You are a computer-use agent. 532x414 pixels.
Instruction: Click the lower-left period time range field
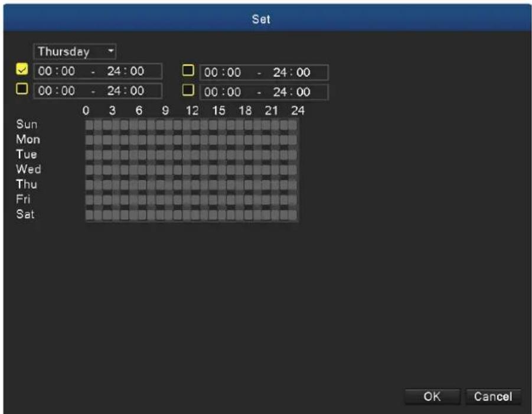pos(97,91)
